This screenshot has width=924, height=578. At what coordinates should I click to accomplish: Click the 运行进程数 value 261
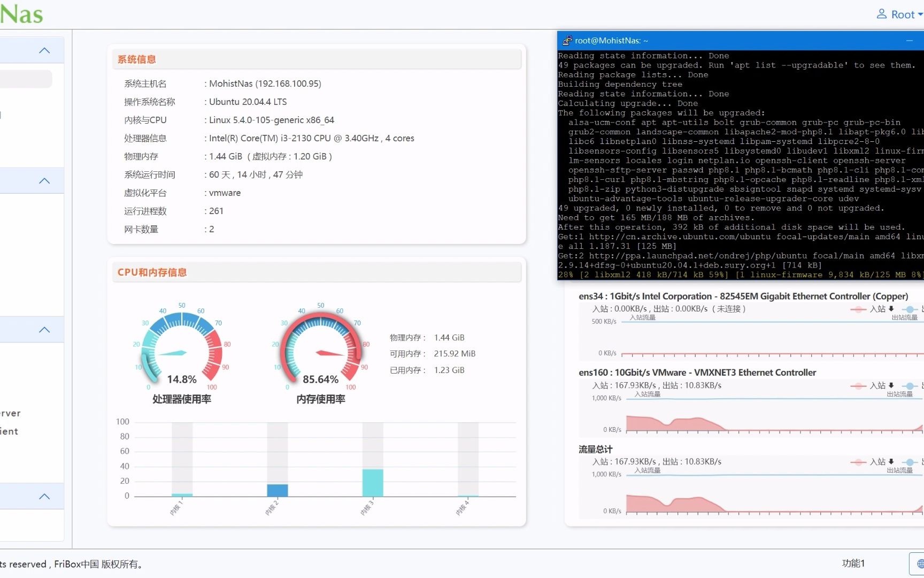pyautogui.click(x=217, y=211)
